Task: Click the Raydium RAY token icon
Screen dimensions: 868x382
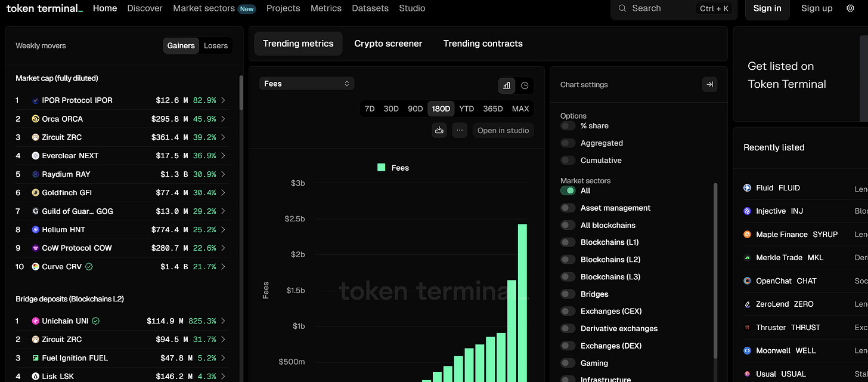Action: [x=35, y=174]
